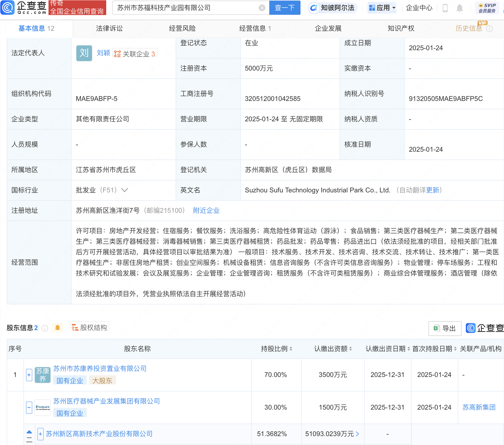Screen dimensions: 504x445
Task: Open 苏州新区高新技术产业股份有限公司 link
Action: tap(99, 434)
